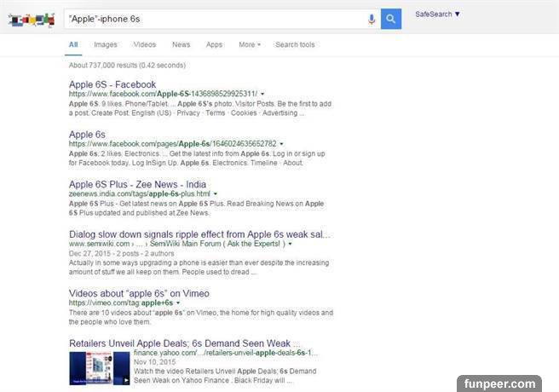Open Videos about apple 6s on Vimeo
This screenshot has height=392, width=559.
[x=139, y=293]
